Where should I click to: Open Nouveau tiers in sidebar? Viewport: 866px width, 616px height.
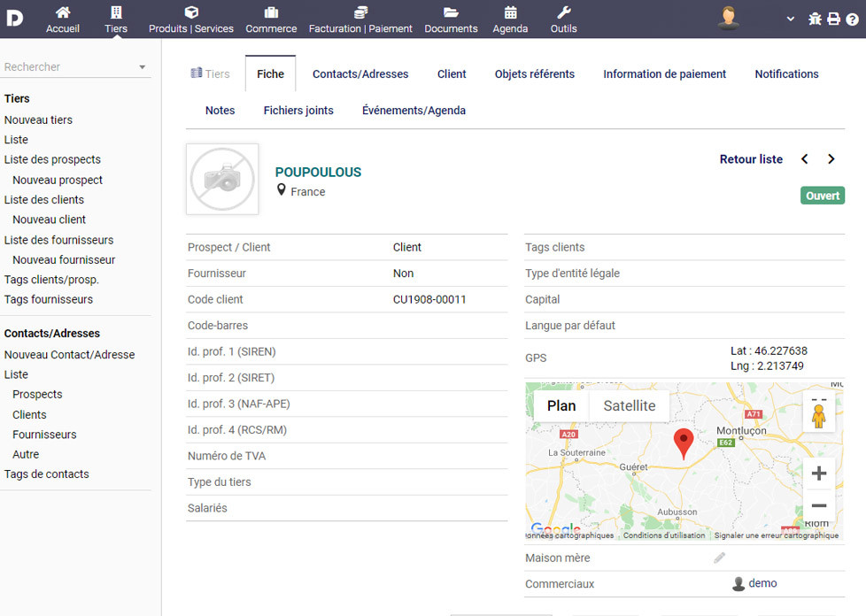(x=38, y=119)
